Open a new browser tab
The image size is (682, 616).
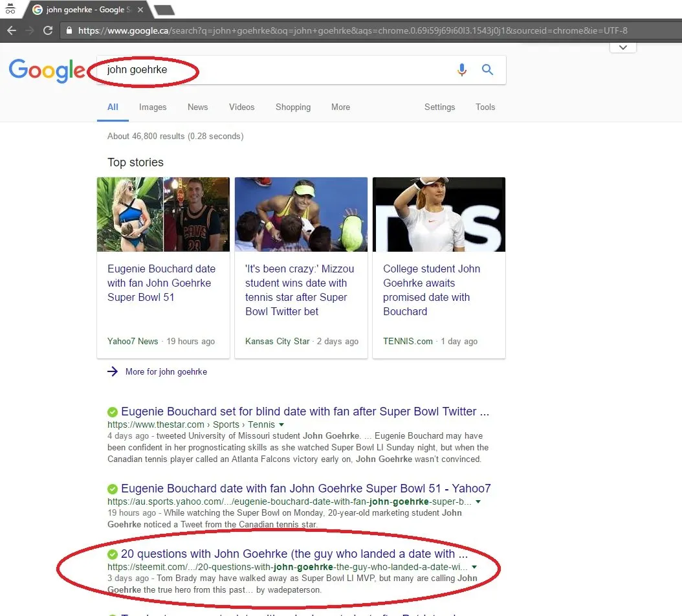coord(164,10)
